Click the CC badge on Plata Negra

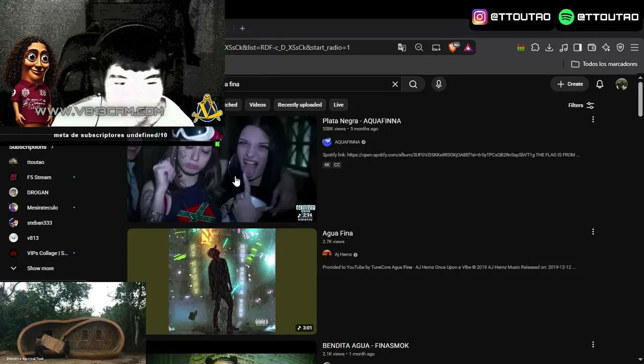point(337,165)
